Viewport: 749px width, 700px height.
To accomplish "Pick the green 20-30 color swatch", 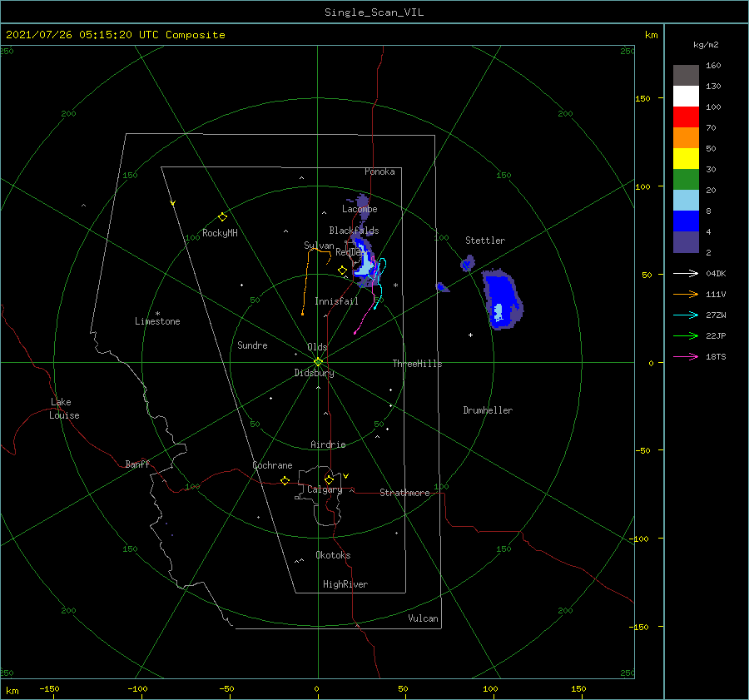I will (686, 180).
